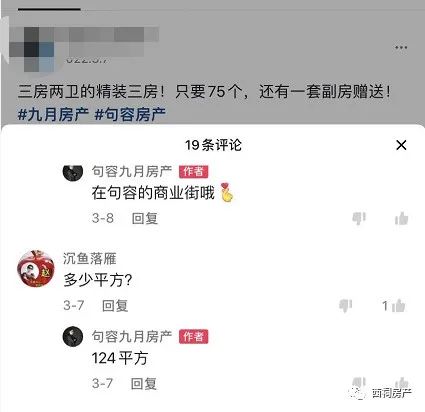Like the 在句容的商业街哦 comment

click(401, 218)
